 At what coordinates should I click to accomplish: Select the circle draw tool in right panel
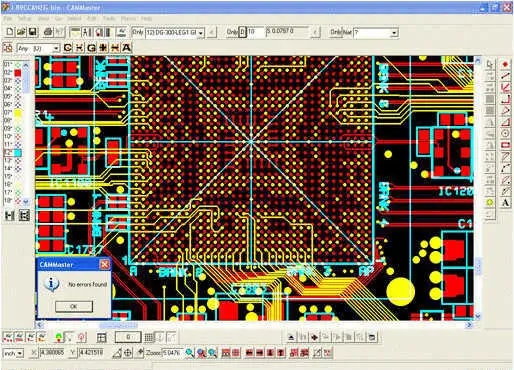pos(506,134)
